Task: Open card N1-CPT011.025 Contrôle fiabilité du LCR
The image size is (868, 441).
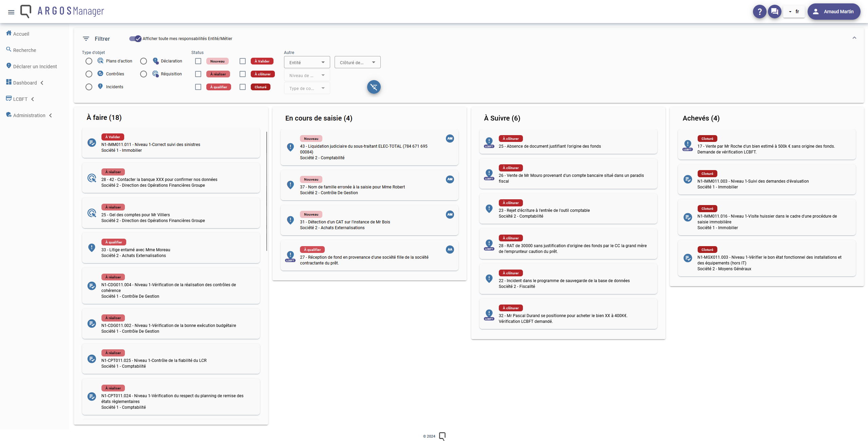Action: point(171,359)
